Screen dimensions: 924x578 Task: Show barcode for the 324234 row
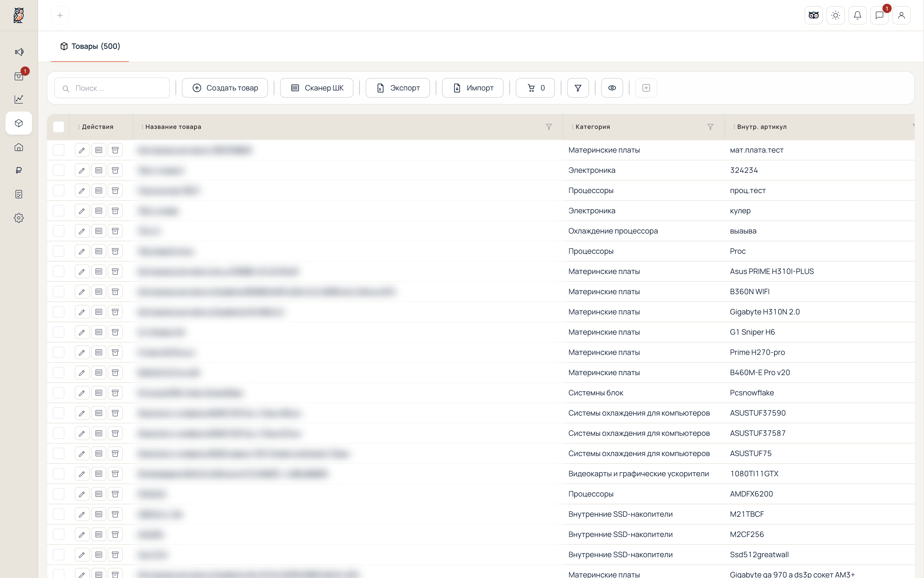99,171
